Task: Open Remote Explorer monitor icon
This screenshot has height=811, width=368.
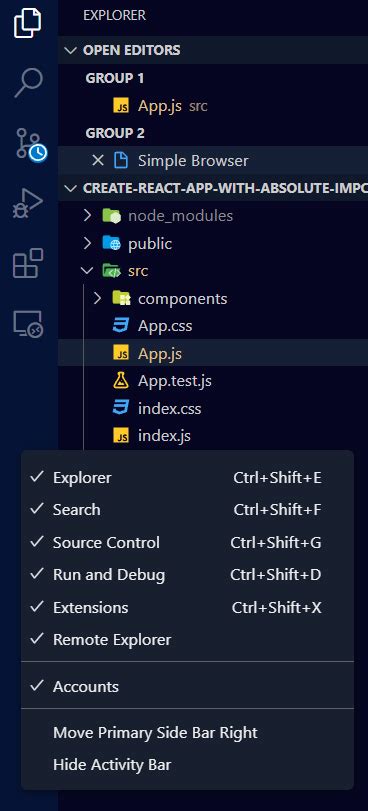Action: click(28, 324)
